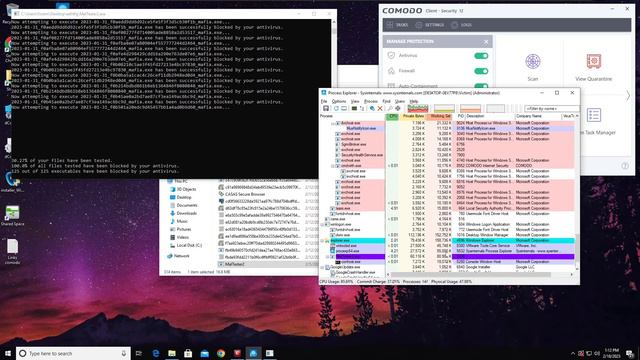Open Microsoft Store from taskbar

point(188,353)
